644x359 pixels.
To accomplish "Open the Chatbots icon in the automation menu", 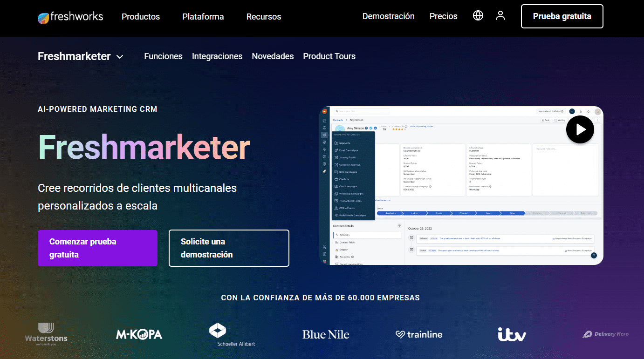I will pos(336,179).
